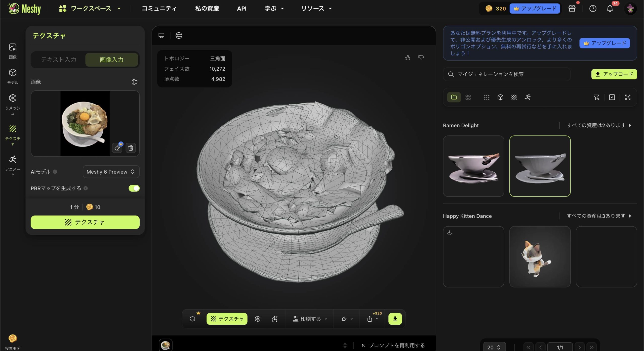
Task: Enable multi-select checkbox icon in assets panel
Action: pyautogui.click(x=612, y=97)
